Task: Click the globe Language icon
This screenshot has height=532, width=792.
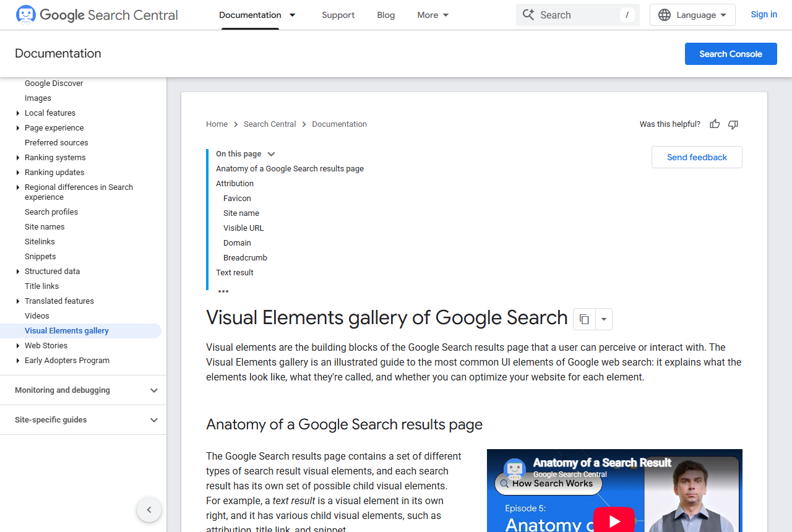Action: pos(665,15)
